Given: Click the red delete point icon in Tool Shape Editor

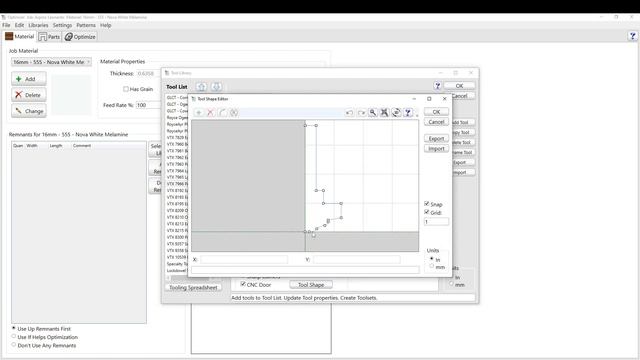Looking at the screenshot, I should pyautogui.click(x=211, y=113).
